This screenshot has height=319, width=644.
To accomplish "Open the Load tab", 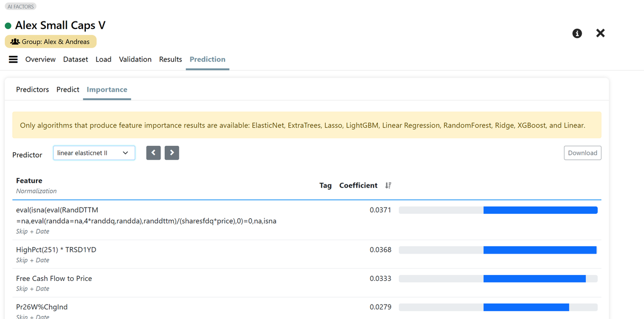I will [x=104, y=60].
